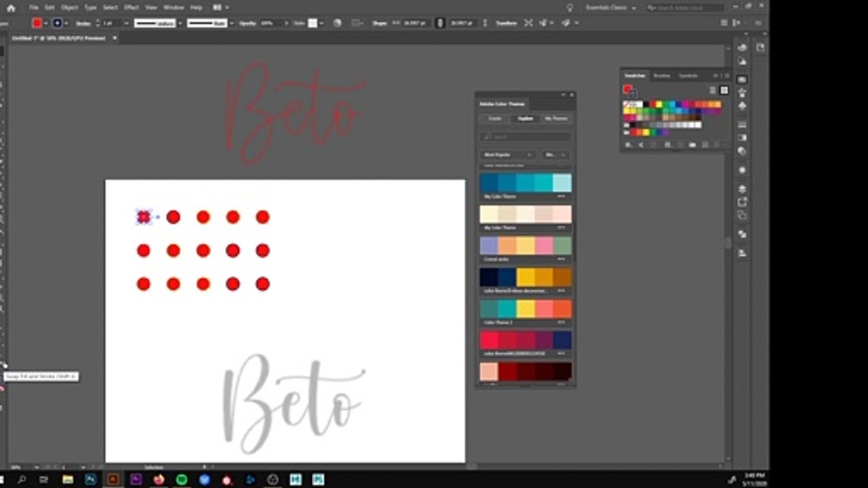Switch to the Symbols tab

688,75
